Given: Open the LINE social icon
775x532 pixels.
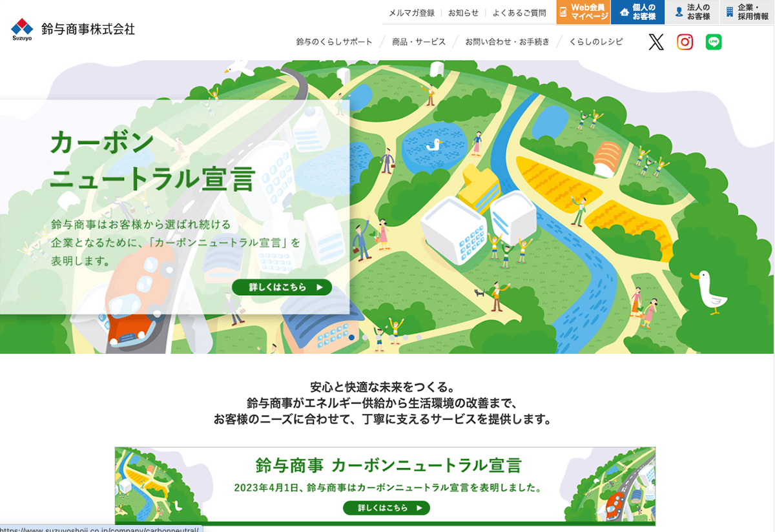Looking at the screenshot, I should pyautogui.click(x=714, y=42).
